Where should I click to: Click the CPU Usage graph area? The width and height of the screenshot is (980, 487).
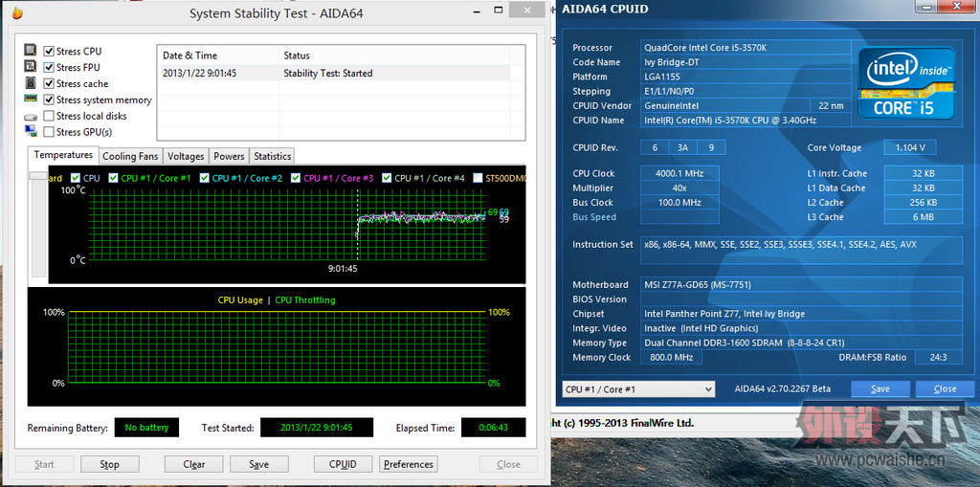[277, 347]
